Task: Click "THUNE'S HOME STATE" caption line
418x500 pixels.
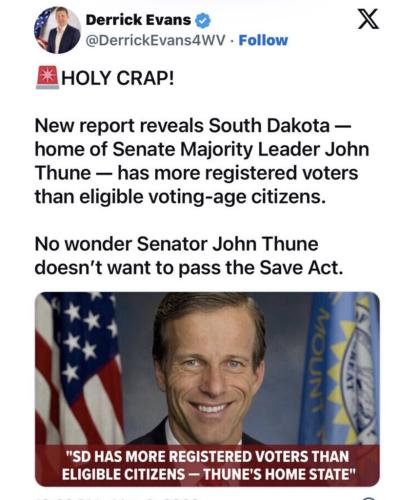Action: [x=279, y=475]
